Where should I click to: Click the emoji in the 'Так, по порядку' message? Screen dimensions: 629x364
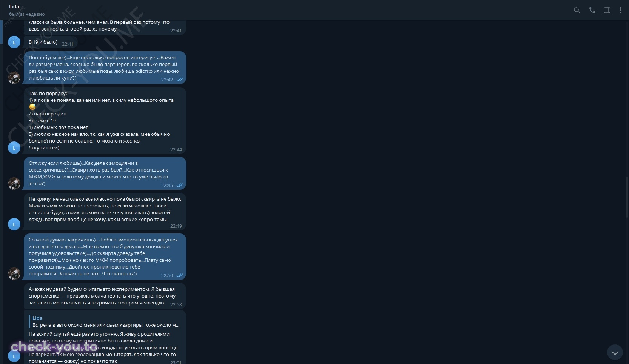(32, 107)
